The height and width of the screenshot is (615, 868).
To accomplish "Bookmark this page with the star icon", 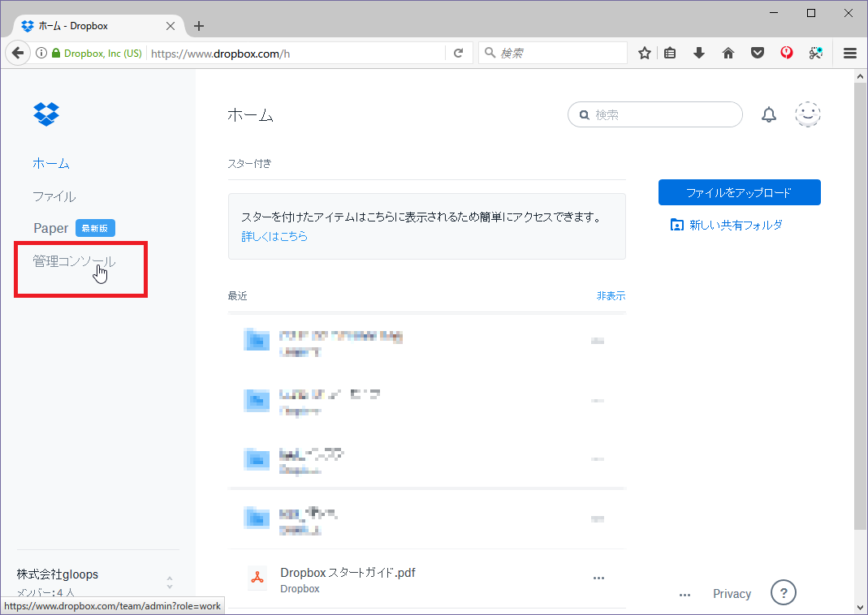I will coord(645,53).
